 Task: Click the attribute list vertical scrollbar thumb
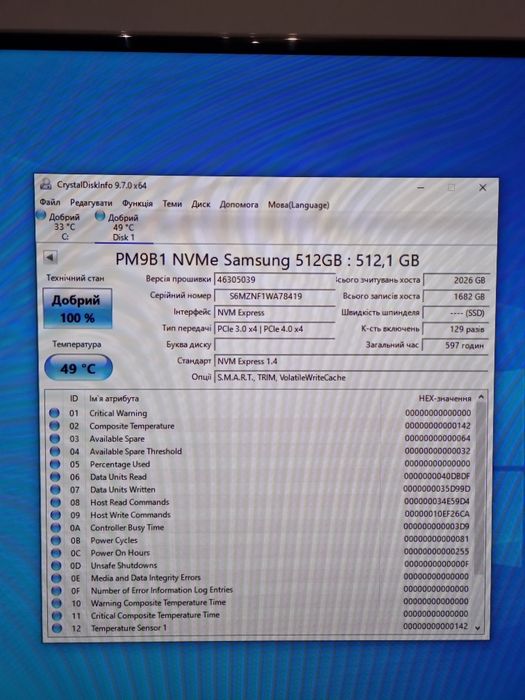pos(480,487)
